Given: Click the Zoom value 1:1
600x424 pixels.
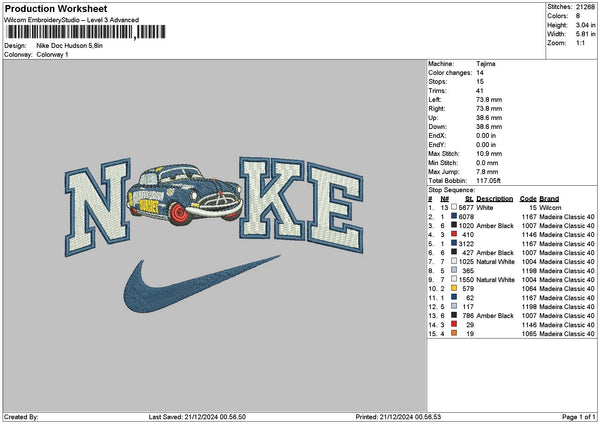Looking at the screenshot, I should click(x=580, y=43).
